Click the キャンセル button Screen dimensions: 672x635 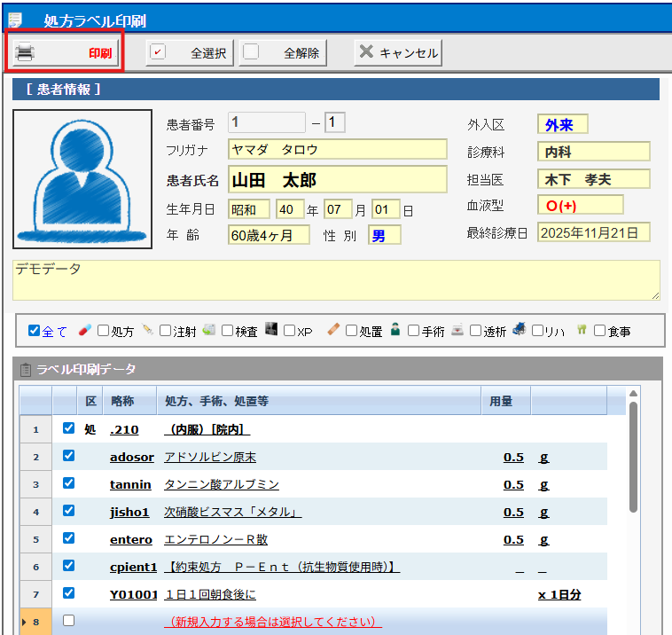click(398, 53)
